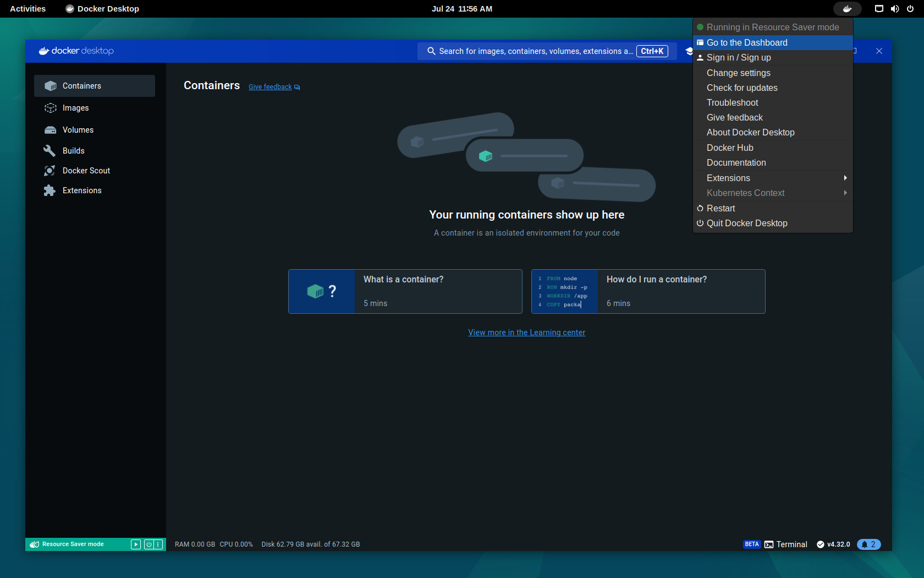Open Docker Scout

[95, 171]
